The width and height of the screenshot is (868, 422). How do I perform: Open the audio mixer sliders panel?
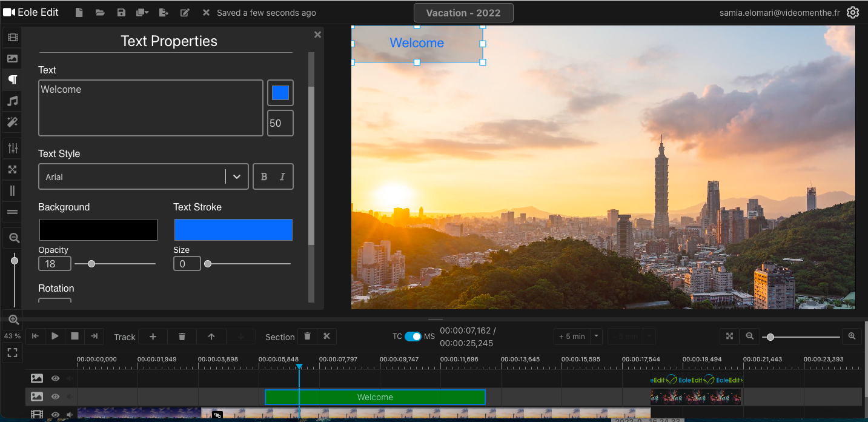pos(12,148)
